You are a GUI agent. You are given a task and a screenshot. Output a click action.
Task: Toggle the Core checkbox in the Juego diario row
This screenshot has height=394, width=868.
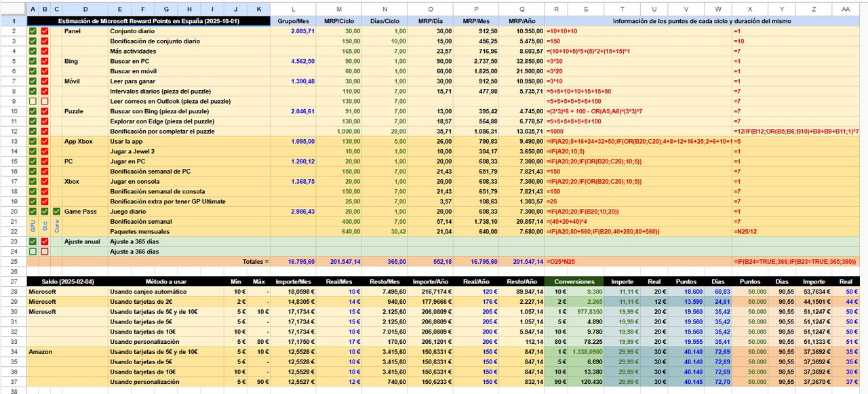click(x=56, y=212)
